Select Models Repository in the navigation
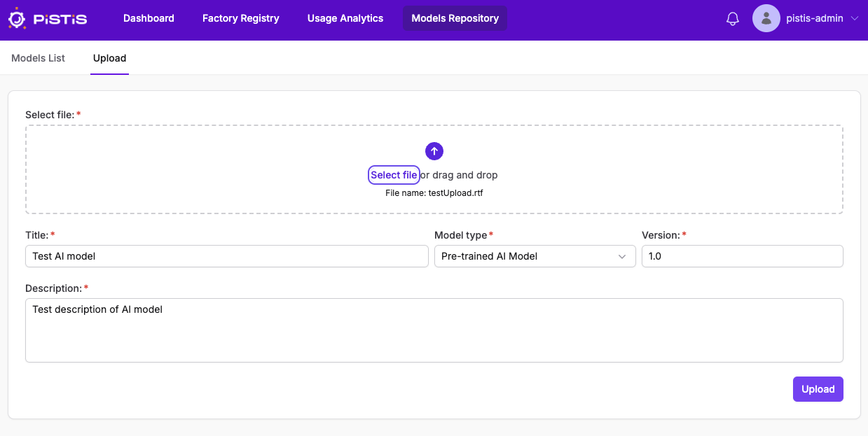868x436 pixels. click(x=455, y=18)
